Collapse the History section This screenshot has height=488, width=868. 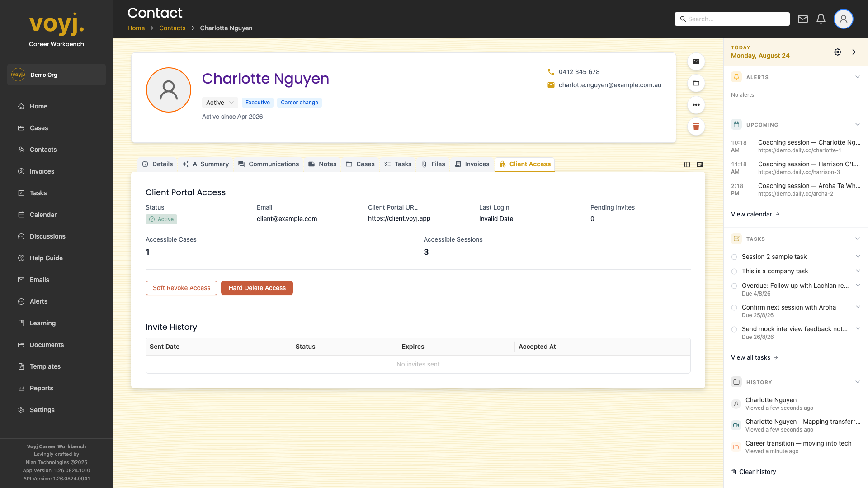click(857, 382)
